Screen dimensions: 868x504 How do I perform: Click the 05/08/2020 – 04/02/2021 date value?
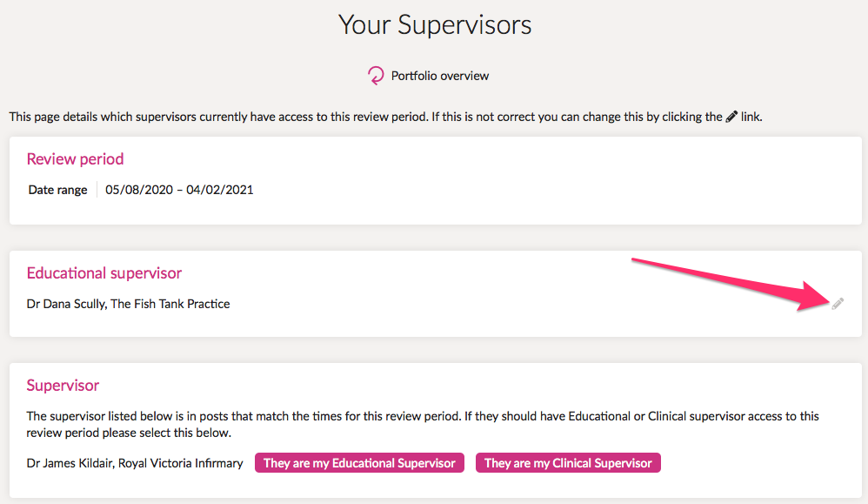point(179,190)
